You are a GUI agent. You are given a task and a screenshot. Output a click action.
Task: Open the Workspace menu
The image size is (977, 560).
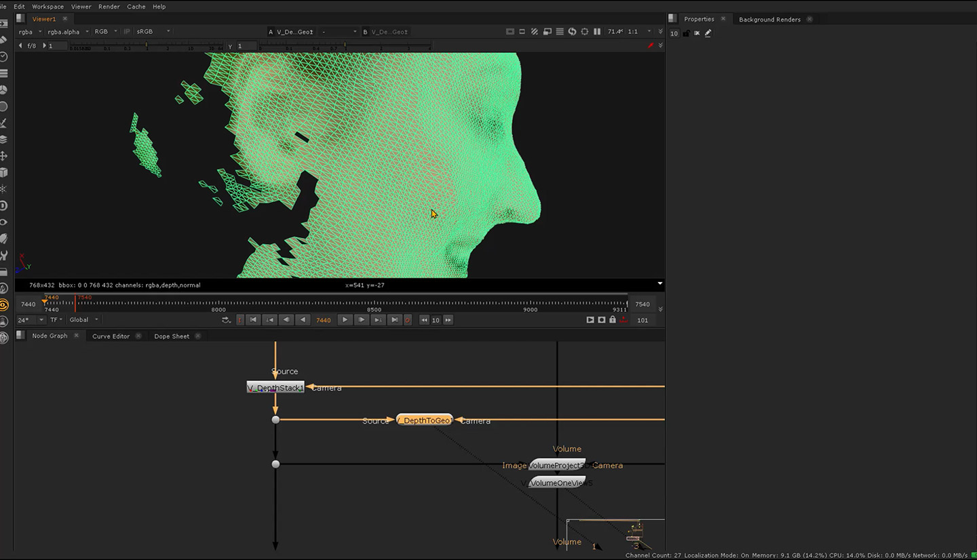coord(47,6)
